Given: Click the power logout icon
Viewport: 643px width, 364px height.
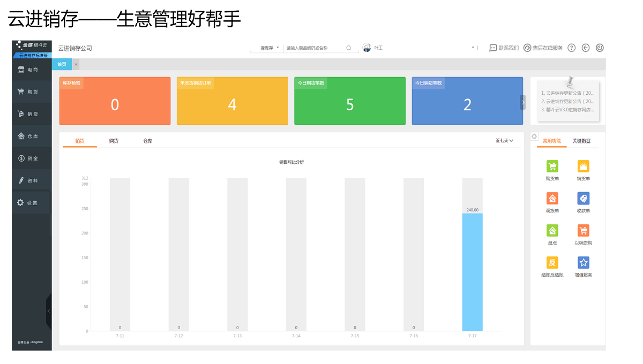Looking at the screenshot, I should coord(600,48).
